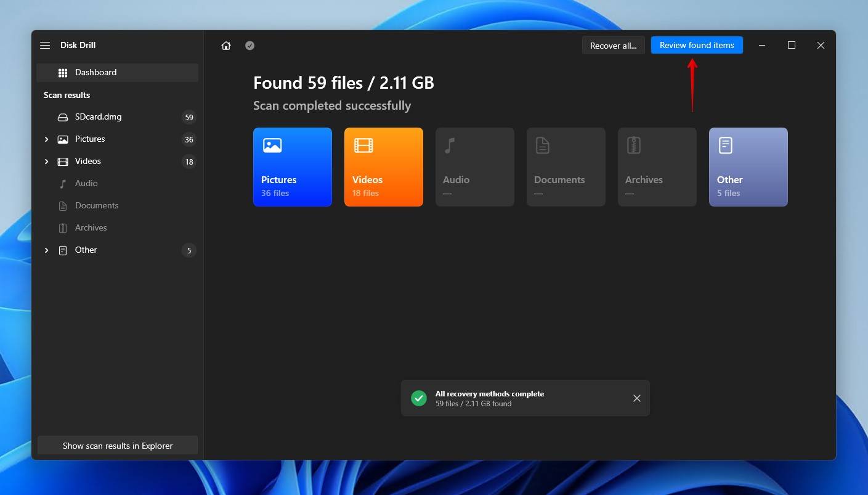This screenshot has height=495, width=868.
Task: Click the drive icon beside SDcard.dmg
Action: [x=63, y=117]
